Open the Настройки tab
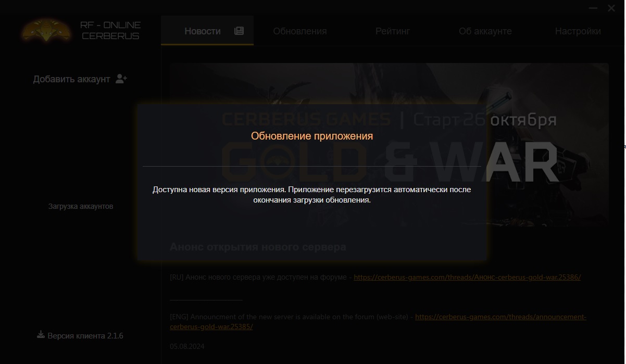 click(578, 31)
